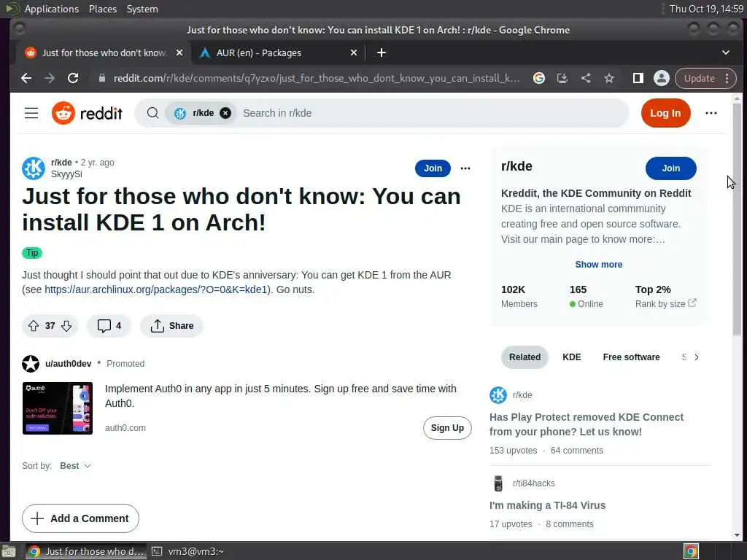The image size is (747, 560).
Task: Join r/kde from the sidebar
Action: pyautogui.click(x=671, y=168)
